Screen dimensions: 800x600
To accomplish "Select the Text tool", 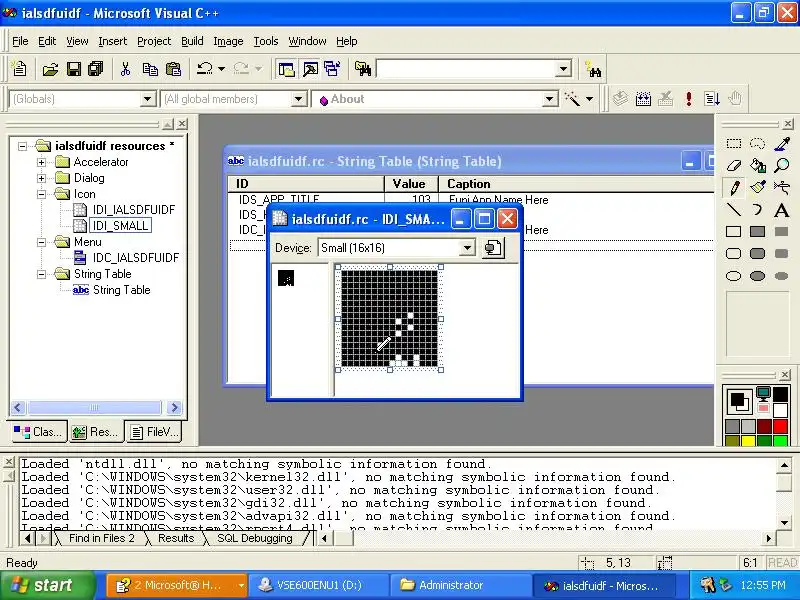I will tap(782, 210).
